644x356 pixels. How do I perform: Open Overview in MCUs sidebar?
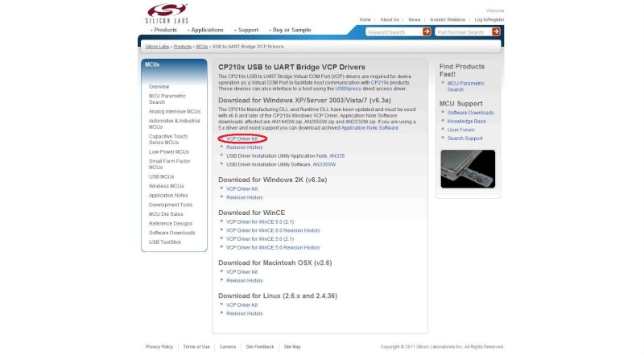[x=159, y=87]
